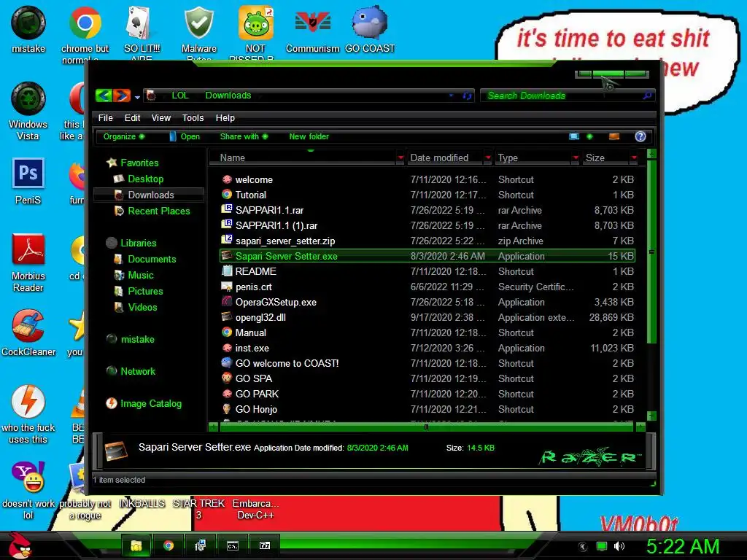Open the Documents library
This screenshot has width=747, height=560.
click(x=152, y=259)
